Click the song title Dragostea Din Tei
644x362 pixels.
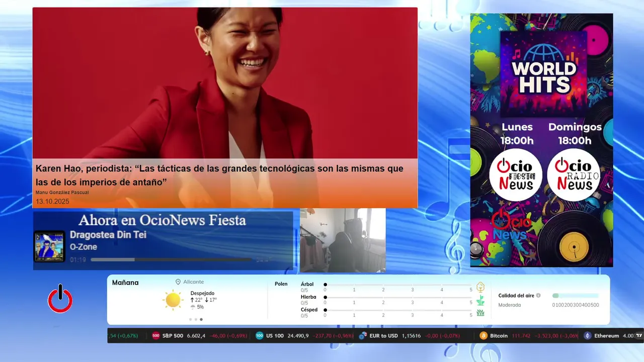[108, 235]
